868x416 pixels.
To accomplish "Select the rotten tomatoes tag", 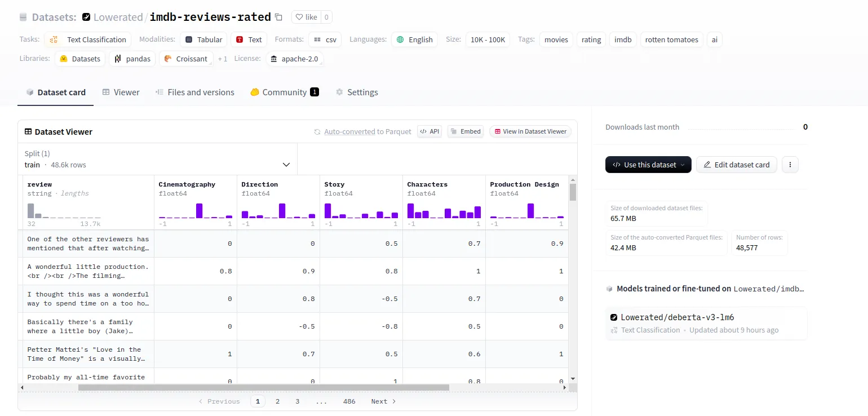I will pos(671,39).
